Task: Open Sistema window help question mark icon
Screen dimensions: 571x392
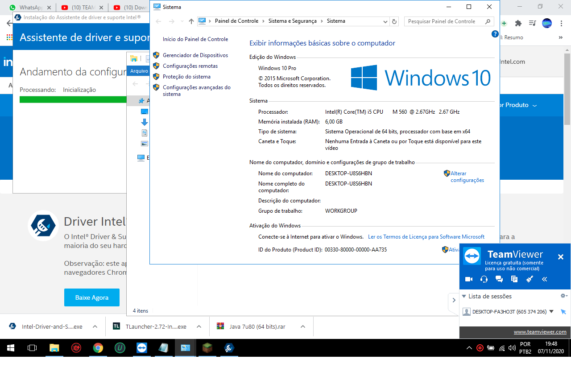Action: coord(495,34)
